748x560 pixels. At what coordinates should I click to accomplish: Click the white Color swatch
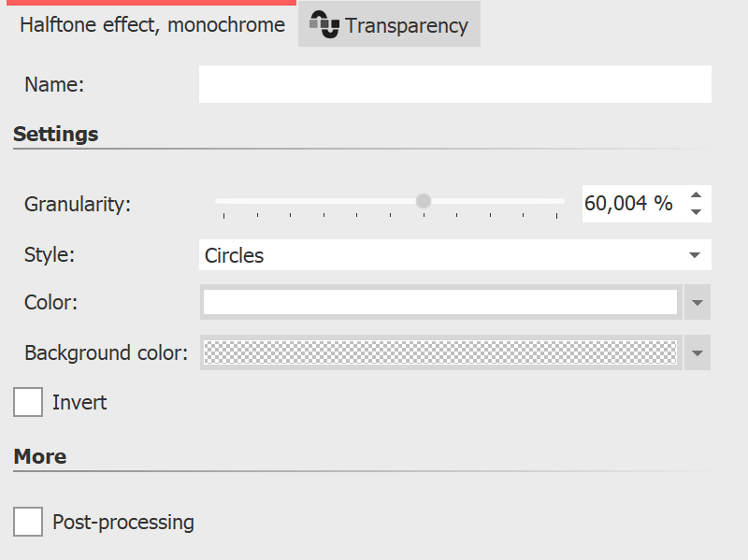tap(439, 302)
